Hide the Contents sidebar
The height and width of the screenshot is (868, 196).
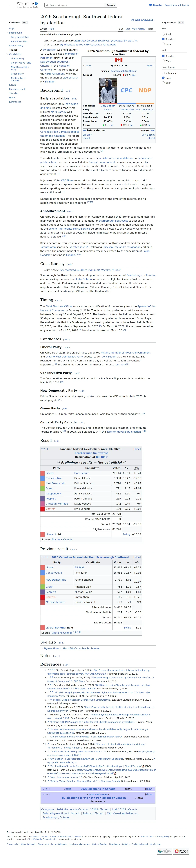[25, 23]
